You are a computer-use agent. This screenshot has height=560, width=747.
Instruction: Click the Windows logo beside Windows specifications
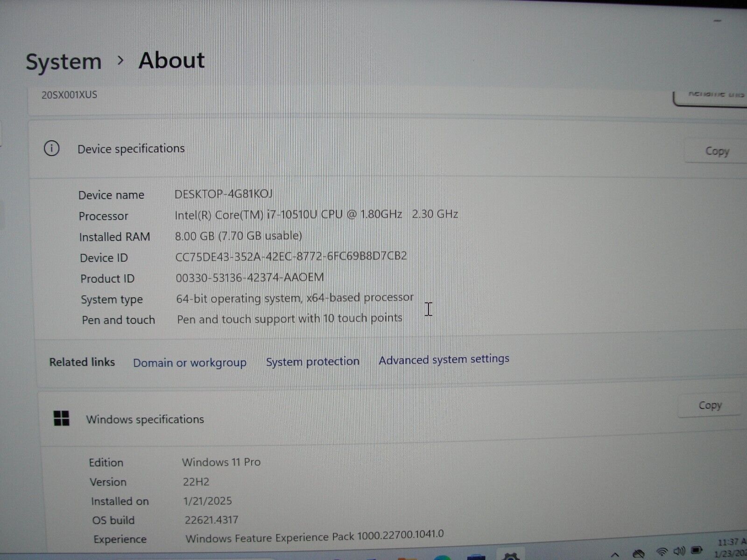[62, 419]
